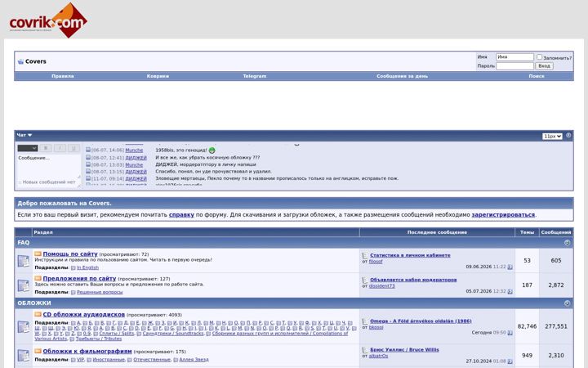
Task: Click post icon beside Брюс Уиллис / Bruce Willis
Action: 365,350
